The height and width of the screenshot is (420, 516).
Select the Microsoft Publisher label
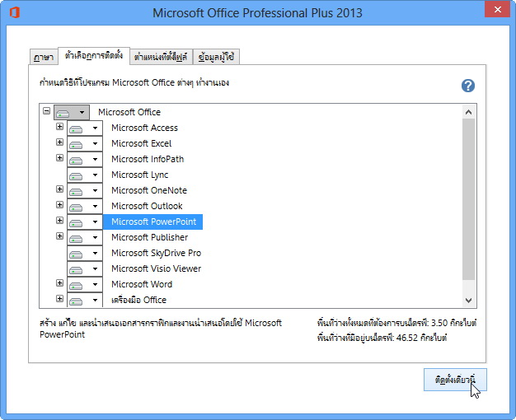pyautogui.click(x=150, y=237)
